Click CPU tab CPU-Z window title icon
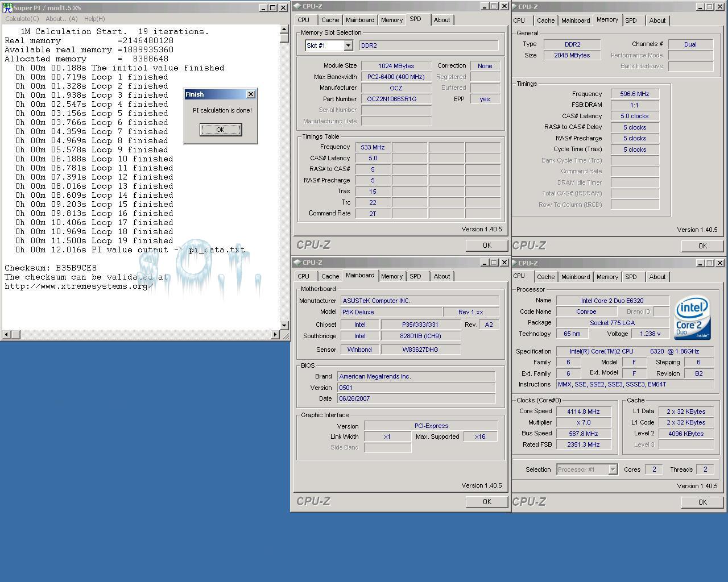 [514, 263]
